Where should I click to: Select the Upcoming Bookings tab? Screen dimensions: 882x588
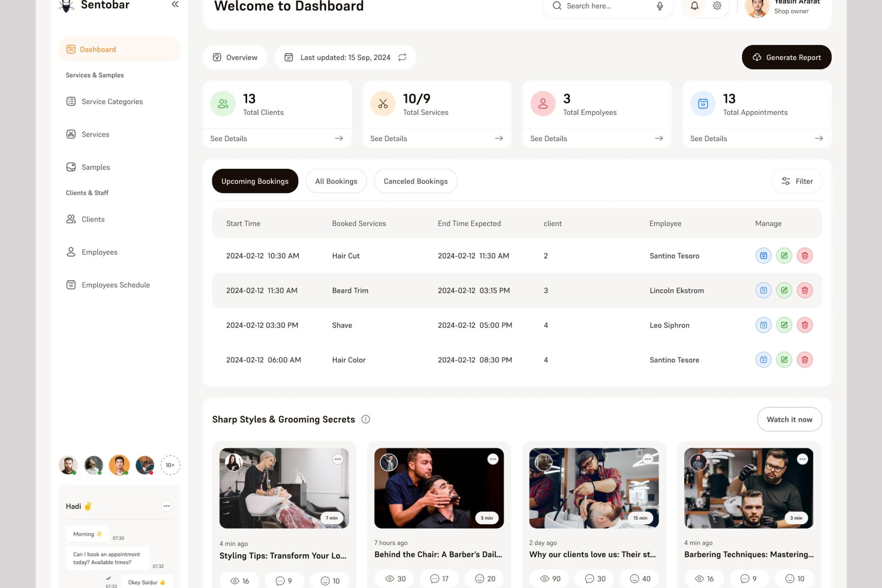[255, 181]
